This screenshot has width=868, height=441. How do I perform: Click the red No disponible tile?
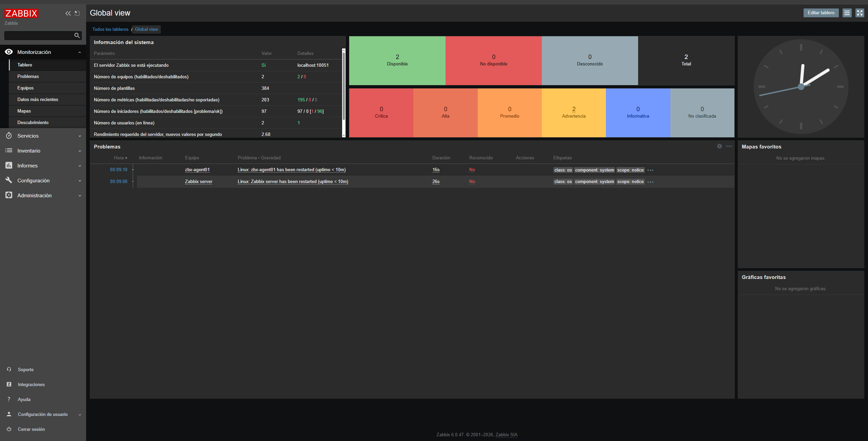point(494,60)
